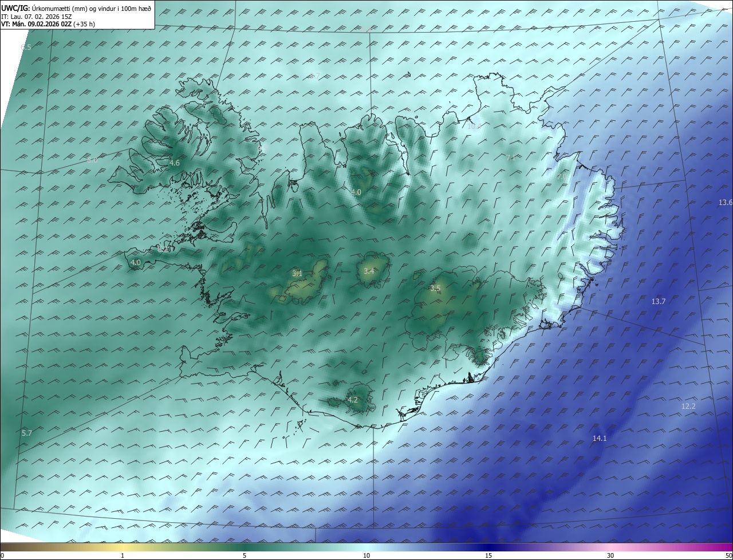Click the 3.5 value on the map

click(435, 288)
